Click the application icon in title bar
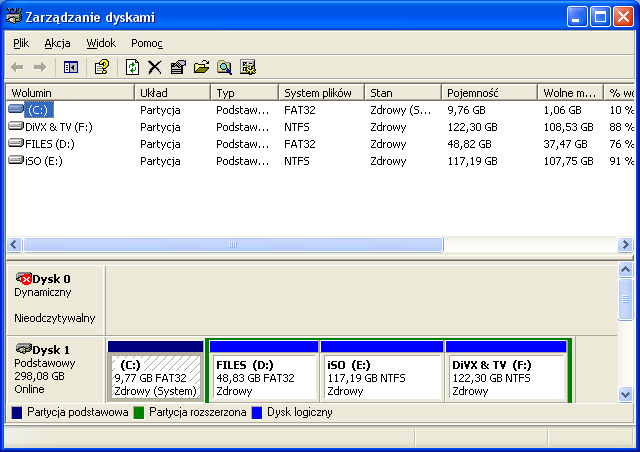The image size is (640, 452). click(14, 16)
